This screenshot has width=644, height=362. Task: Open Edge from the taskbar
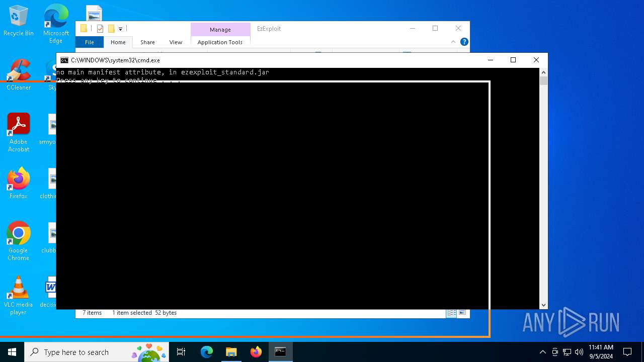tap(207, 352)
